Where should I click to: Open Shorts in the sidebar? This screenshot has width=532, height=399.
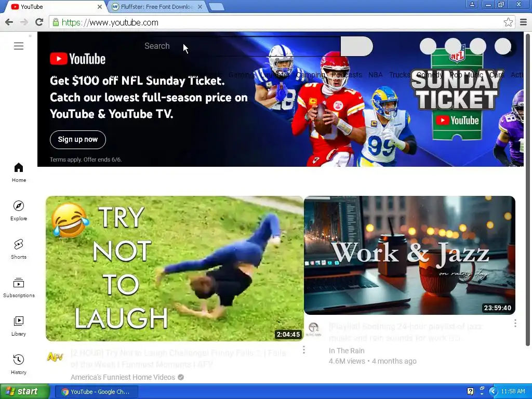(19, 249)
